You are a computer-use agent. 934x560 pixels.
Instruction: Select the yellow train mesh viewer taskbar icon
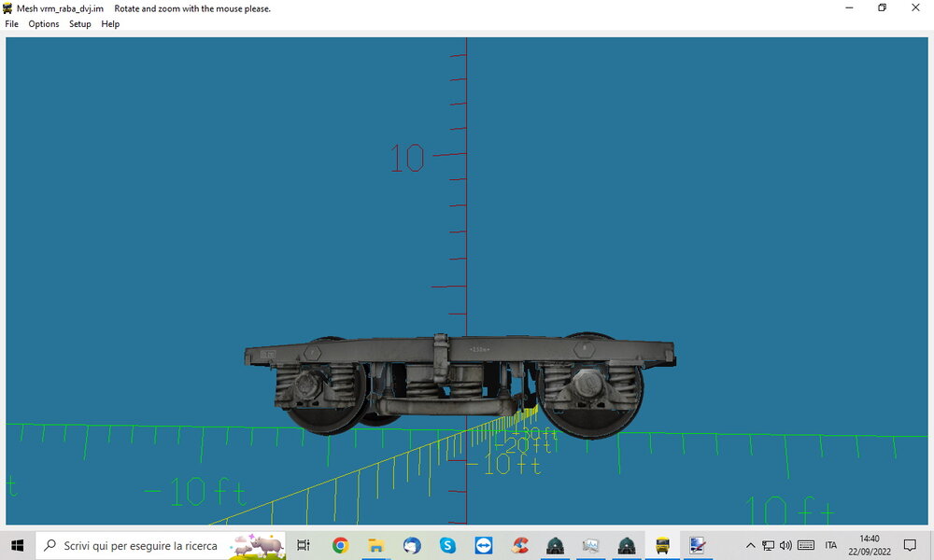pyautogui.click(x=662, y=545)
